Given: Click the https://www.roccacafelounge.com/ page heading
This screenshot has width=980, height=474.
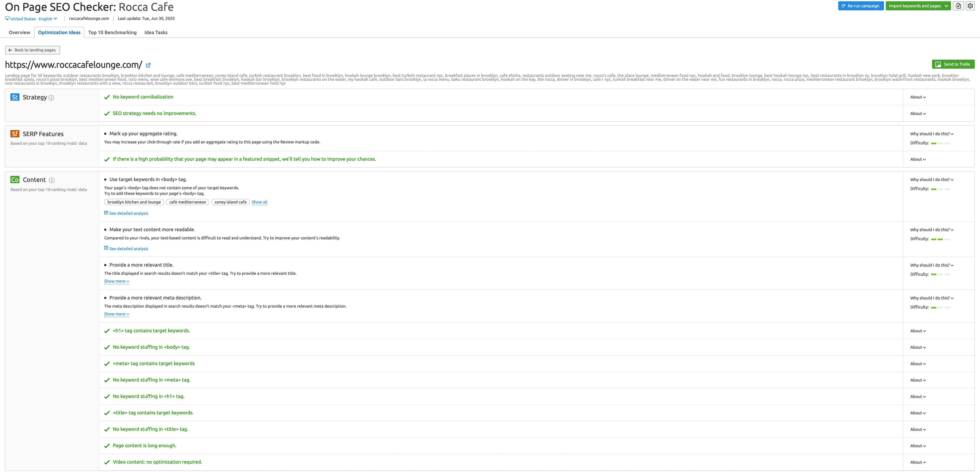Looking at the screenshot, I should pyautogui.click(x=73, y=65).
